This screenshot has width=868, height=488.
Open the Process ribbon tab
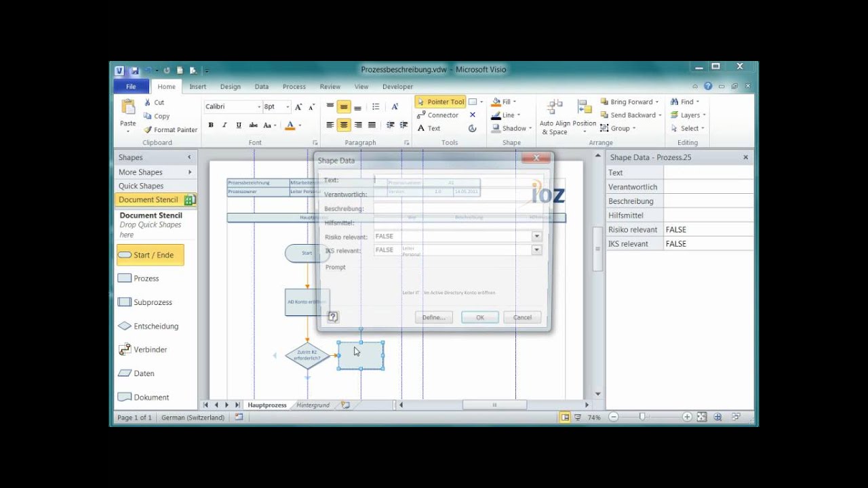click(294, 87)
